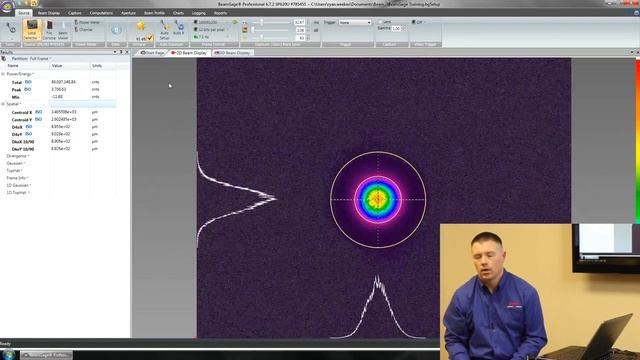Click the ISO badge next to Total
Viewport: 640px width, 360px height.
tap(28, 82)
